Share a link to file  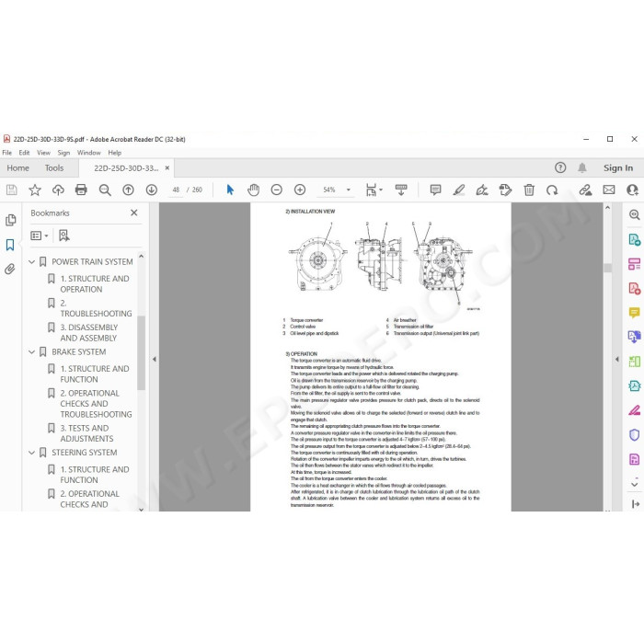tap(585, 190)
